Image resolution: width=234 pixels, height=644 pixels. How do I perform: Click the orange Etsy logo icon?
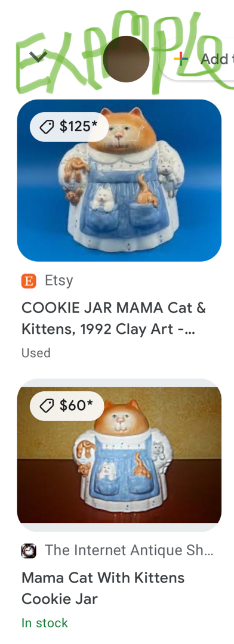[29, 281]
